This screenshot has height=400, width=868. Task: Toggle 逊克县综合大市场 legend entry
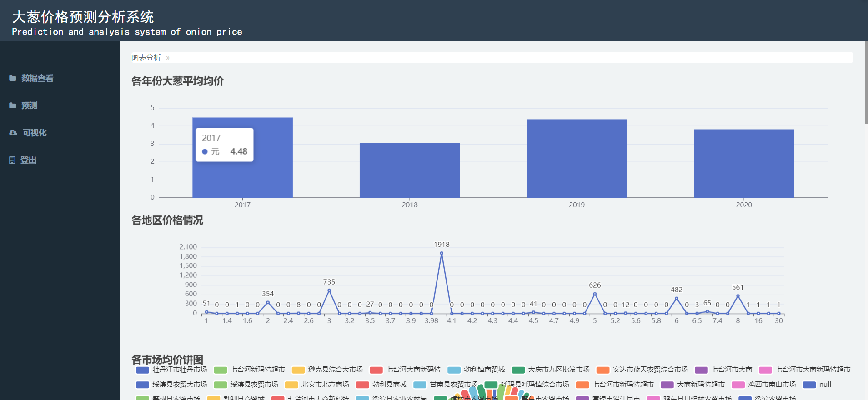(327, 370)
